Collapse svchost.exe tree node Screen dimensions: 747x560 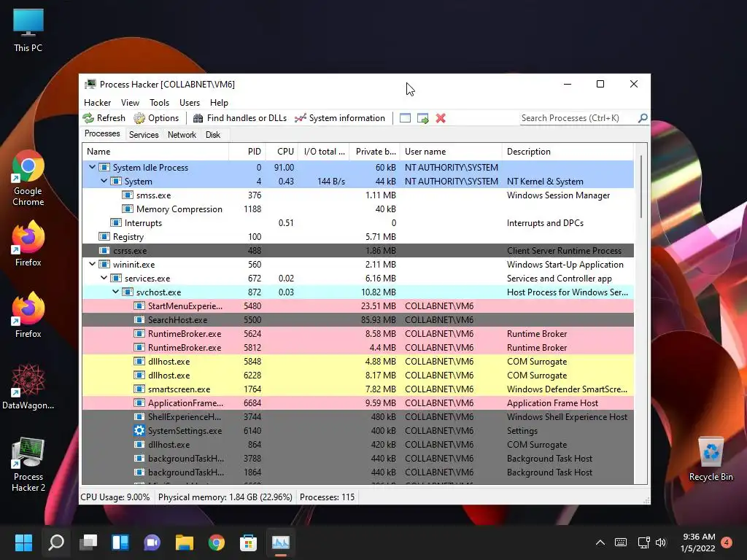[x=116, y=292]
